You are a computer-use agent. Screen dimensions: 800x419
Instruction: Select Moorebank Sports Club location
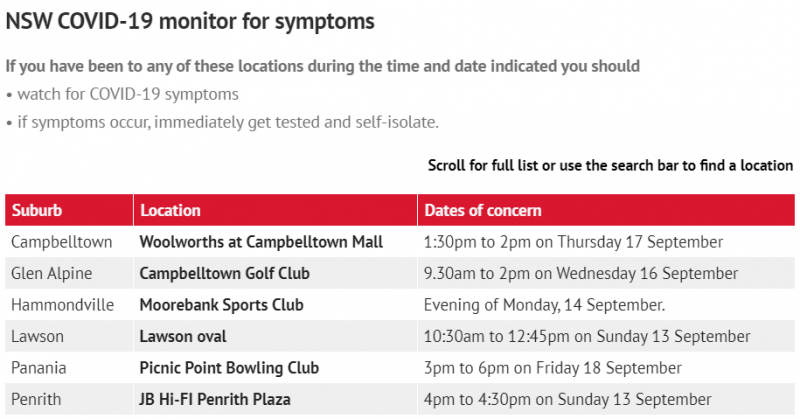tap(221, 305)
